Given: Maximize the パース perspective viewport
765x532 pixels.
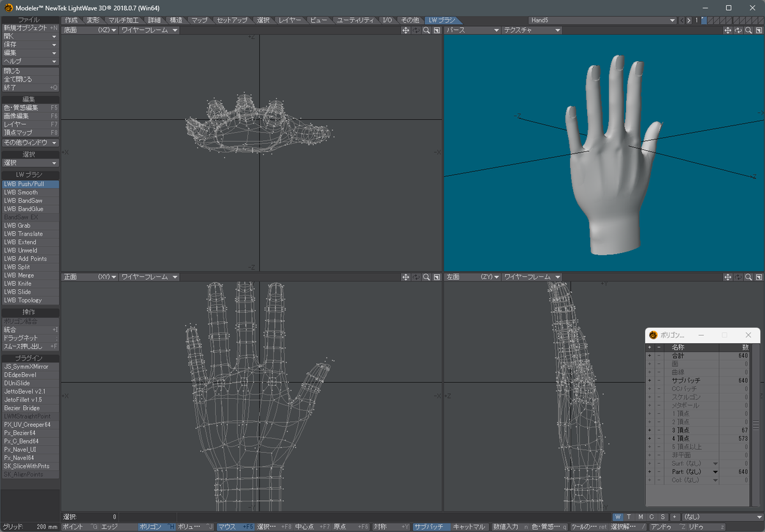Looking at the screenshot, I should [759, 31].
